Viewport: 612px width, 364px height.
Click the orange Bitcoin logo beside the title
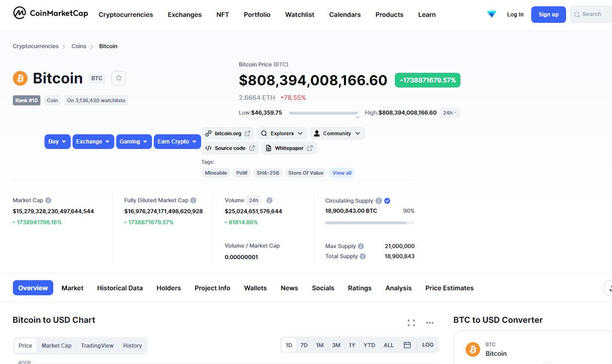[x=20, y=78]
